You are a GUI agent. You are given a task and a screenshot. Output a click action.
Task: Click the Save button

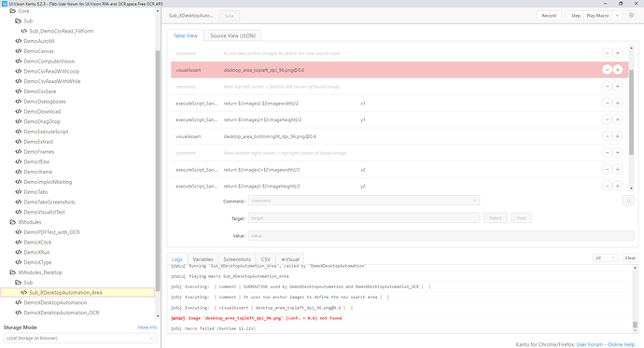230,16
